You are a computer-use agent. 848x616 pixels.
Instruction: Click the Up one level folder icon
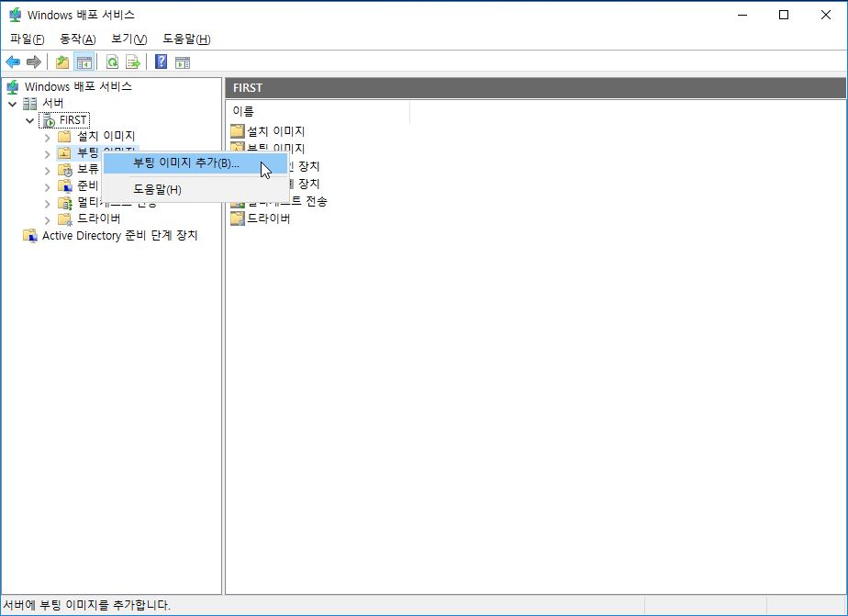62,62
